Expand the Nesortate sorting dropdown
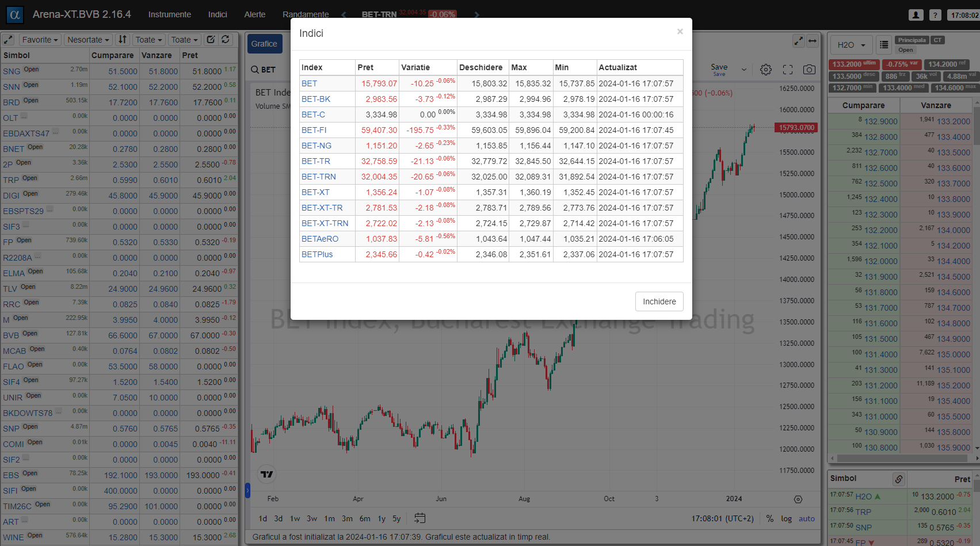980x546 pixels. pos(87,40)
